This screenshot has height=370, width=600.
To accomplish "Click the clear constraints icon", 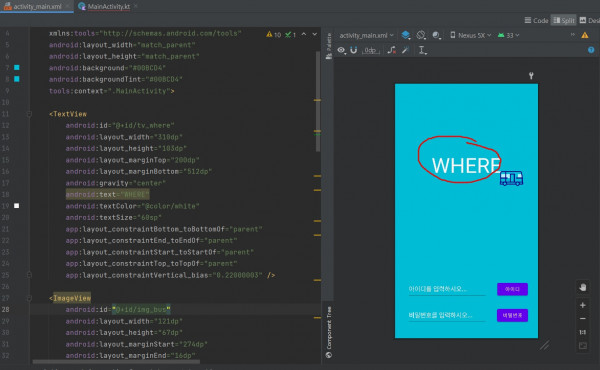I will click(391, 50).
